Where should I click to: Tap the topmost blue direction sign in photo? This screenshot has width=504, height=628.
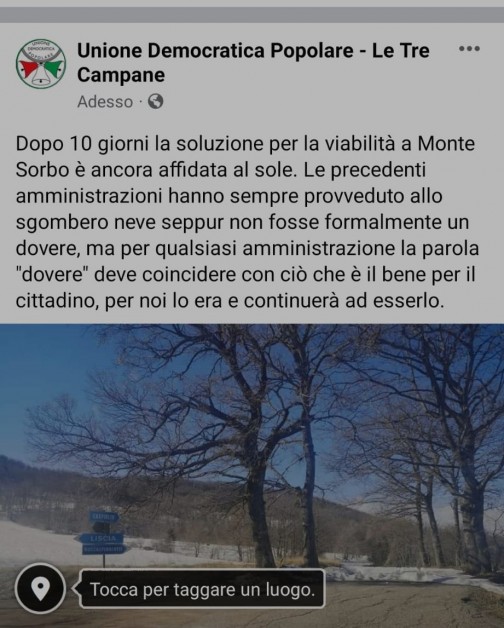click(x=104, y=517)
